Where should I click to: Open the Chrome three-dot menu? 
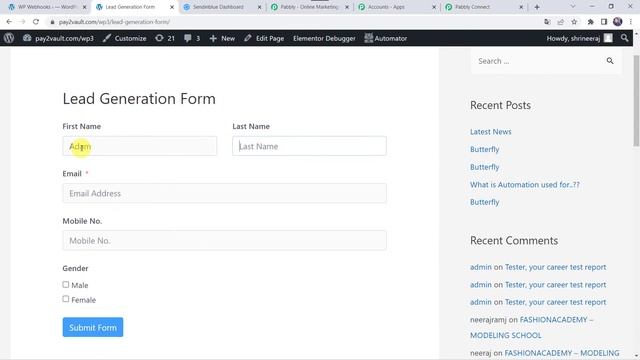point(631,22)
